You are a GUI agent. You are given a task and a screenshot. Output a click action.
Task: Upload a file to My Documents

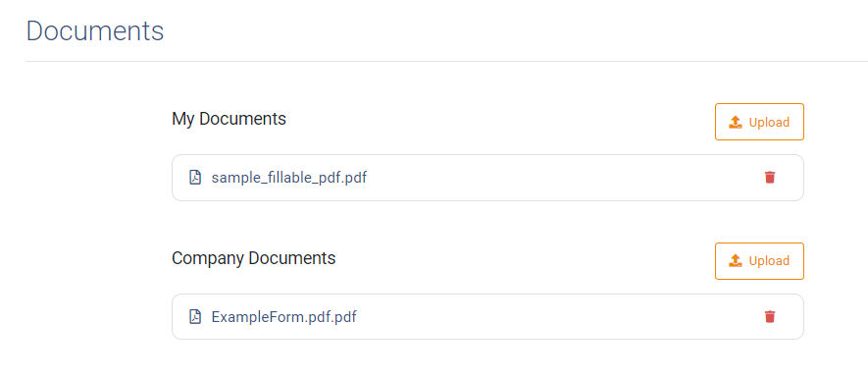[759, 122]
